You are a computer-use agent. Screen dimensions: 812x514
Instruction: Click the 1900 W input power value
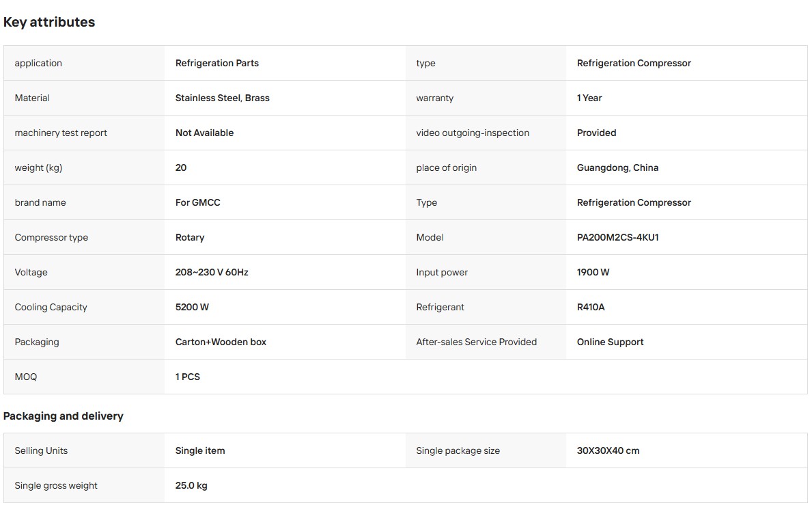(593, 272)
